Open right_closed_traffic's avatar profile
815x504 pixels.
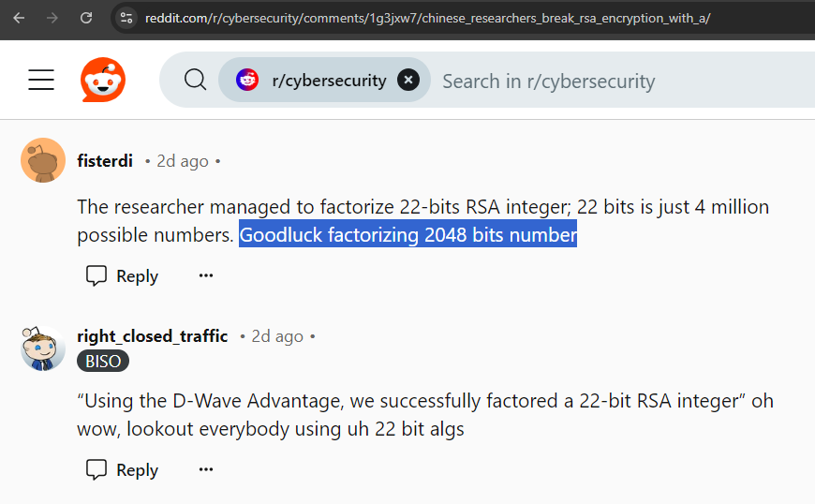(43, 348)
